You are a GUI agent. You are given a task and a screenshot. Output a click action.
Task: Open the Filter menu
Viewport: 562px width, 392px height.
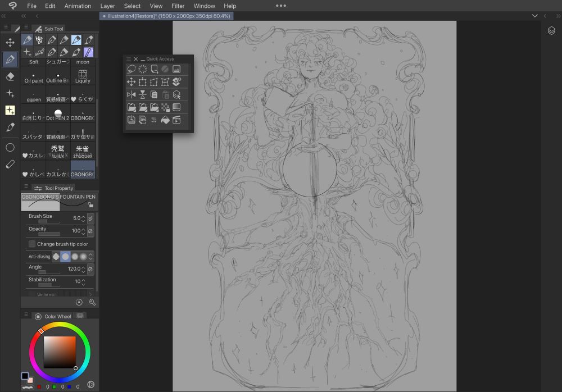(x=178, y=6)
